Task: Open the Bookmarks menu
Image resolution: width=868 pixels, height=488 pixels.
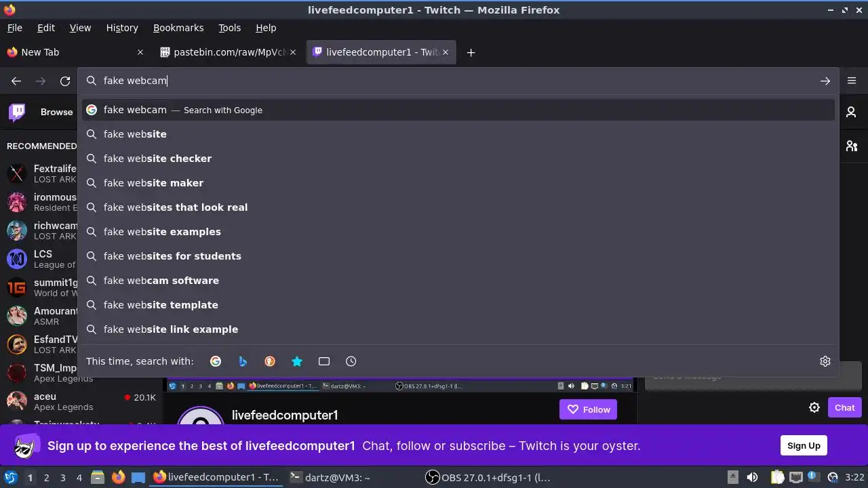Action: tap(178, 28)
